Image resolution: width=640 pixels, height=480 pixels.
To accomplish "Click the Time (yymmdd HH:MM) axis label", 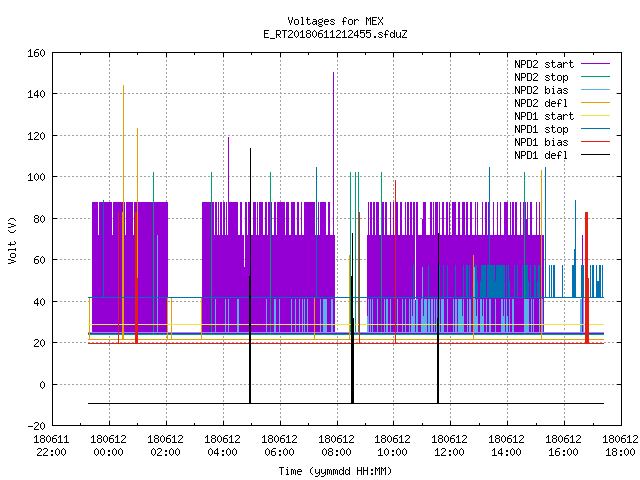I will pyautogui.click(x=335, y=471).
